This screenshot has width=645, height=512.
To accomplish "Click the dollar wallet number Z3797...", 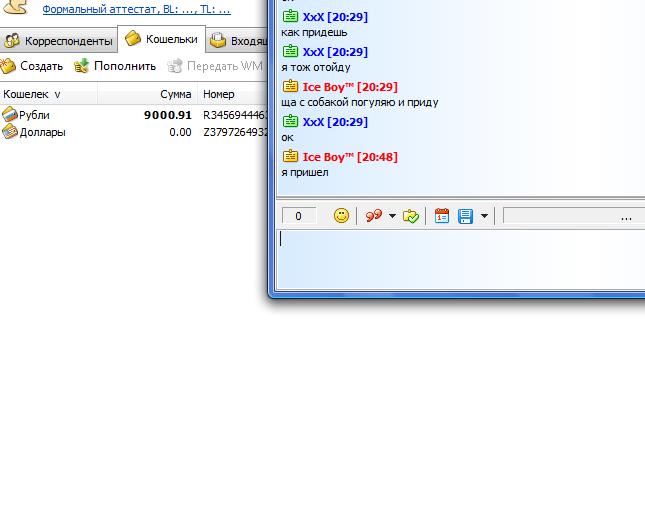I will 235,132.
